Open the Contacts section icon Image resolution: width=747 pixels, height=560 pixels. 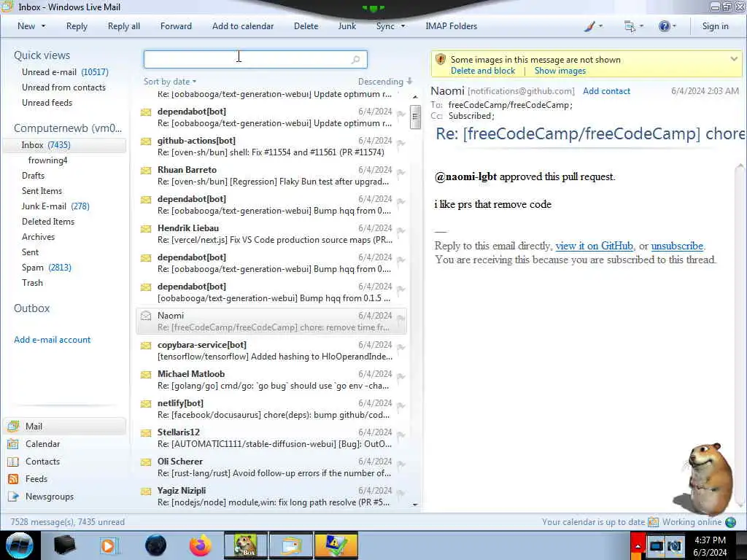tap(13, 462)
